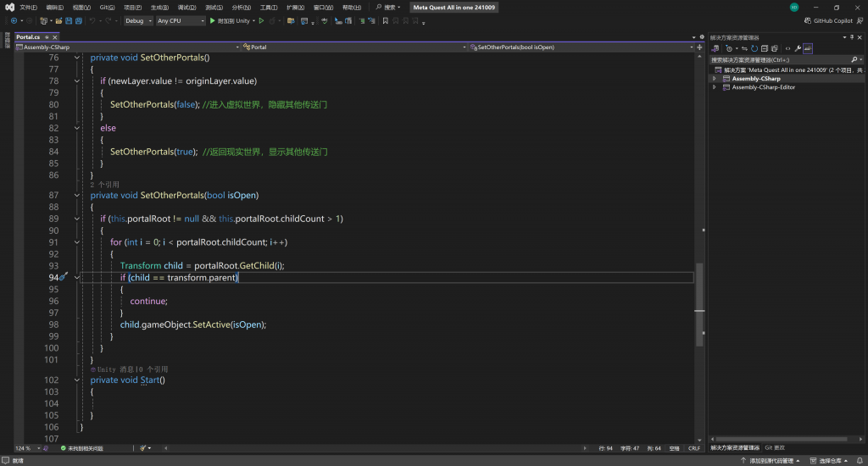Click the 空格 indentation indicator
Screen dimensions: 868x466
tap(674, 448)
